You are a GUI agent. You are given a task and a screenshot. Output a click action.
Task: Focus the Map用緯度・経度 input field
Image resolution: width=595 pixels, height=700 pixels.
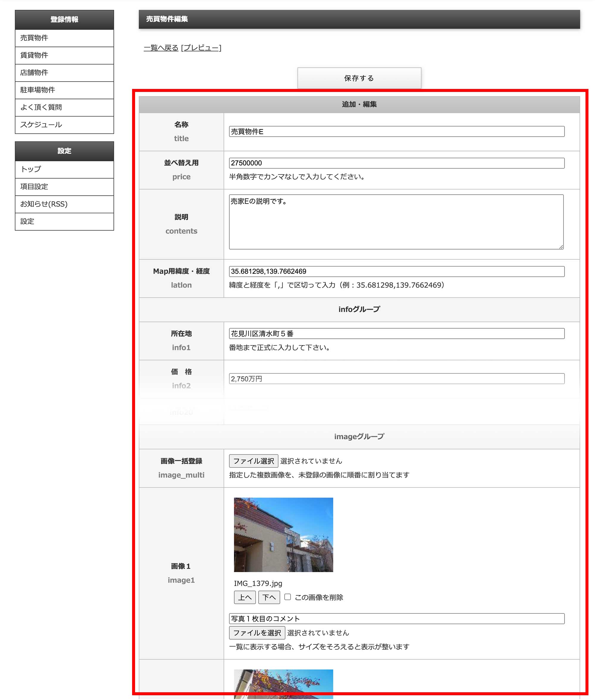point(397,272)
